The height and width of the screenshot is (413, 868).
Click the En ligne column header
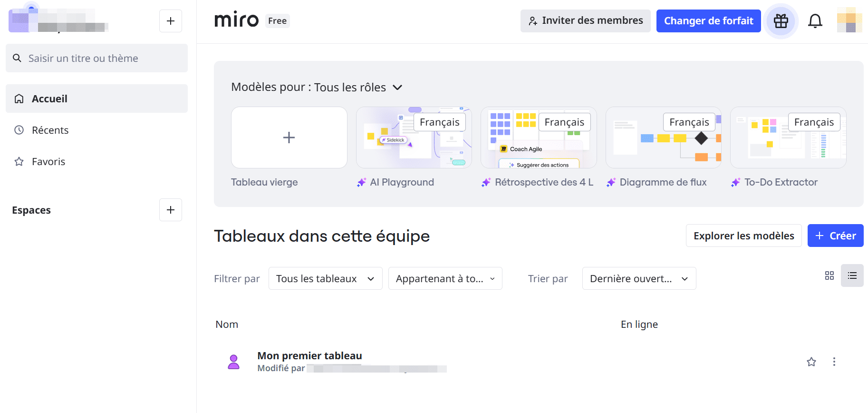click(639, 324)
